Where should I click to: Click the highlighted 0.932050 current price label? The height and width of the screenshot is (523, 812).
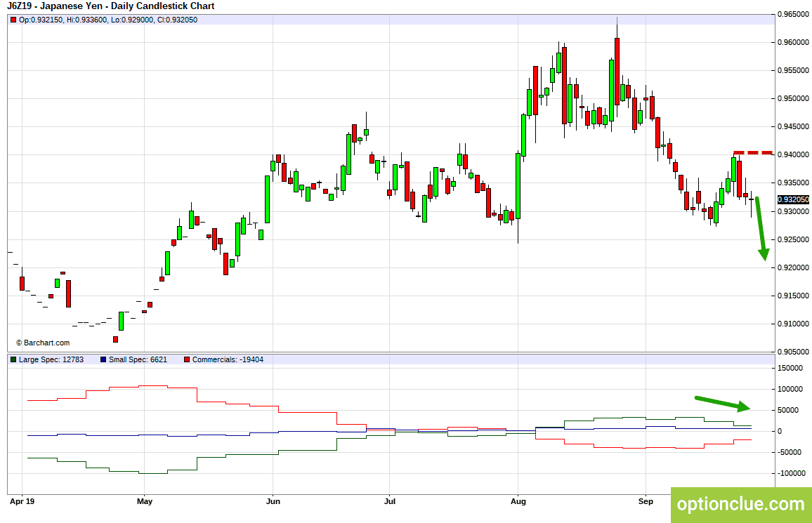[793, 199]
